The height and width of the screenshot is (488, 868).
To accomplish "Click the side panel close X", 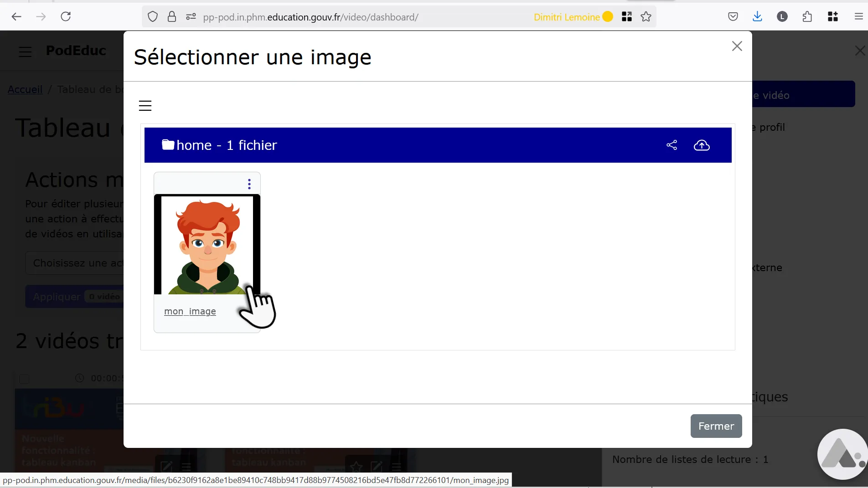I will (860, 51).
